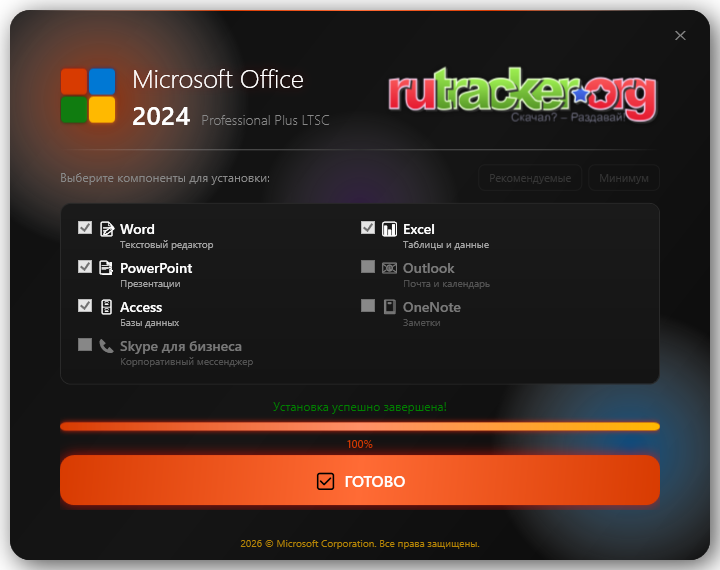The height and width of the screenshot is (570, 720).
Task: Click the 'Презентации' description under PowerPoint
Action: coord(150,284)
